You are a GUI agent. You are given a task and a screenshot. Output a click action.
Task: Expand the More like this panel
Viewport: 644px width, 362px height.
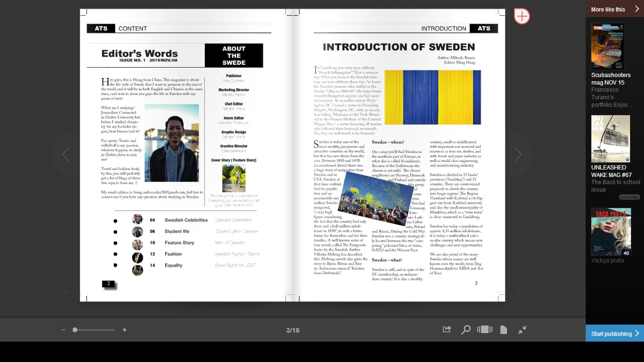pyautogui.click(x=615, y=9)
